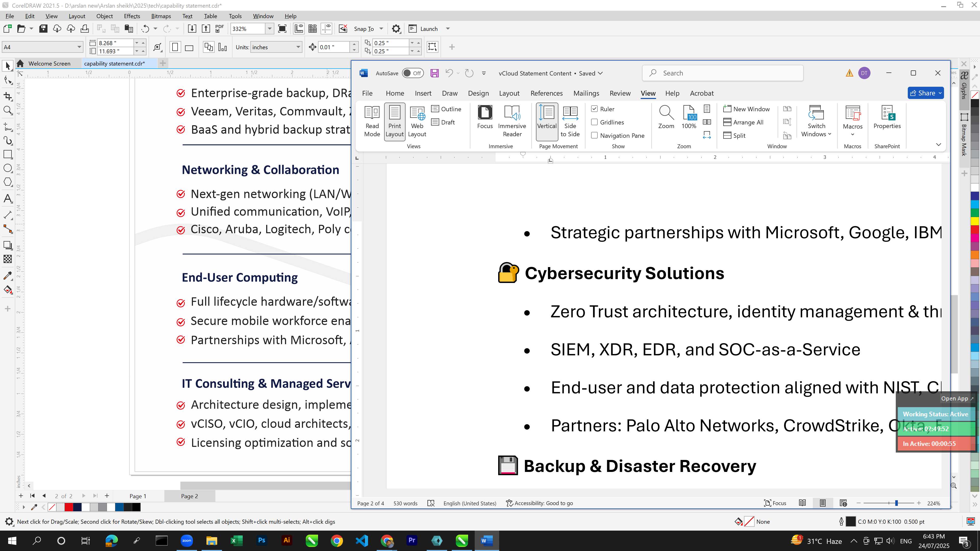The width and height of the screenshot is (980, 551).
Task: Select the Drop Shadow tool in CorelDRAW
Action: (8, 245)
